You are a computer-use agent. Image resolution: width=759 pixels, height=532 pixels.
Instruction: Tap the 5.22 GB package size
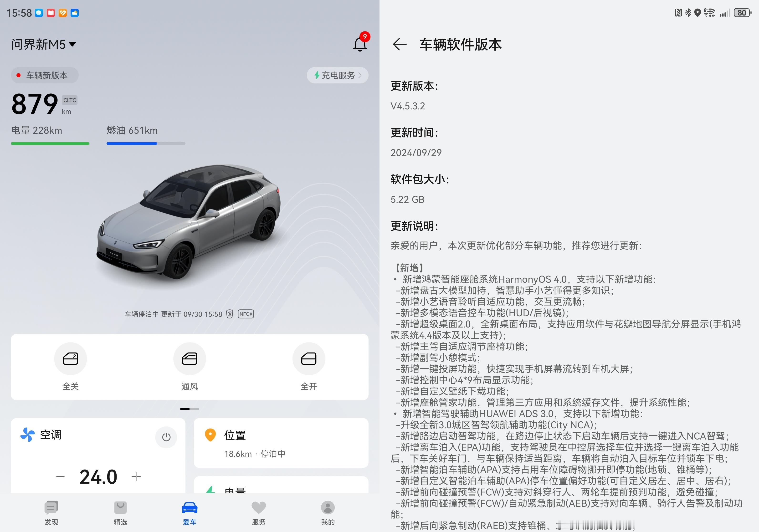pyautogui.click(x=407, y=199)
